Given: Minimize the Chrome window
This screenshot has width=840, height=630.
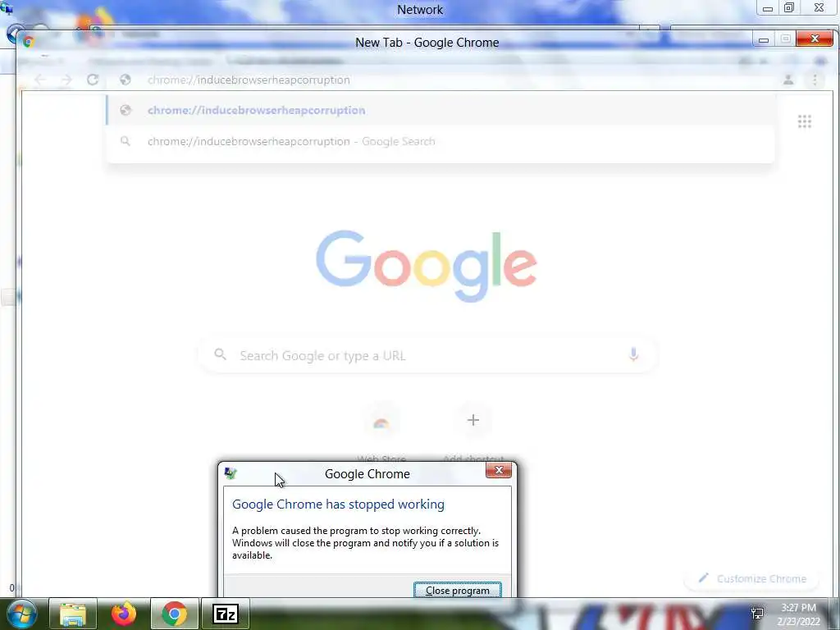Looking at the screenshot, I should click(x=764, y=39).
